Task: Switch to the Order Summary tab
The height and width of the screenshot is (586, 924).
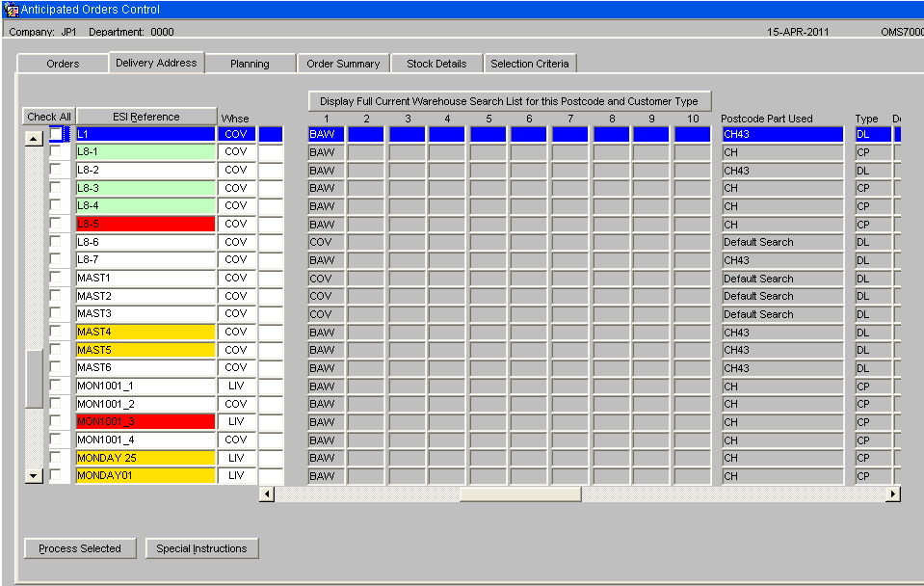Action: (343, 64)
